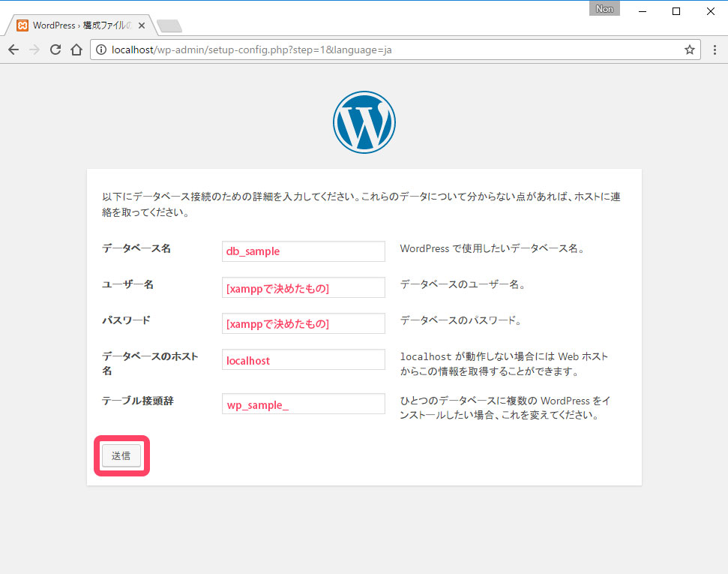Go to the home page icon
The width and height of the screenshot is (728, 574).
pyautogui.click(x=76, y=50)
